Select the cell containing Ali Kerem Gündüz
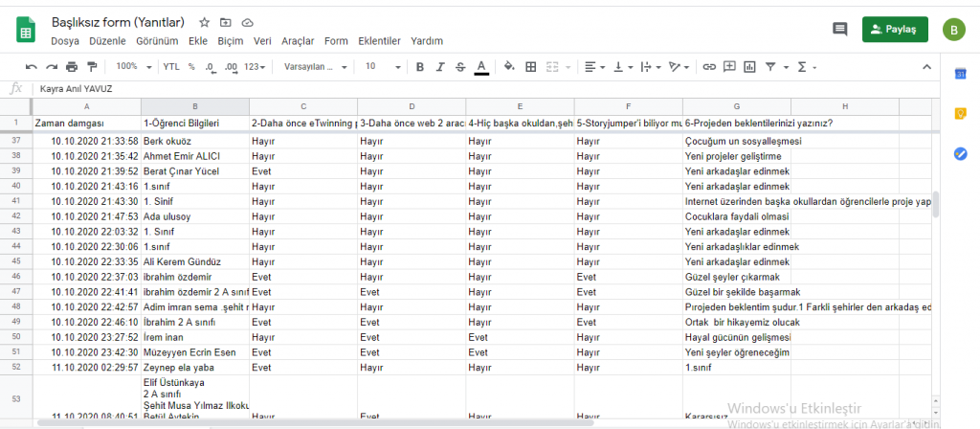 coord(194,261)
